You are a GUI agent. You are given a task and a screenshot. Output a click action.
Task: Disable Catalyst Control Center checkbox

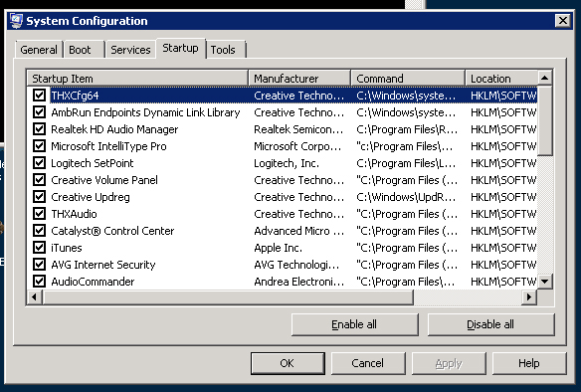click(x=39, y=231)
